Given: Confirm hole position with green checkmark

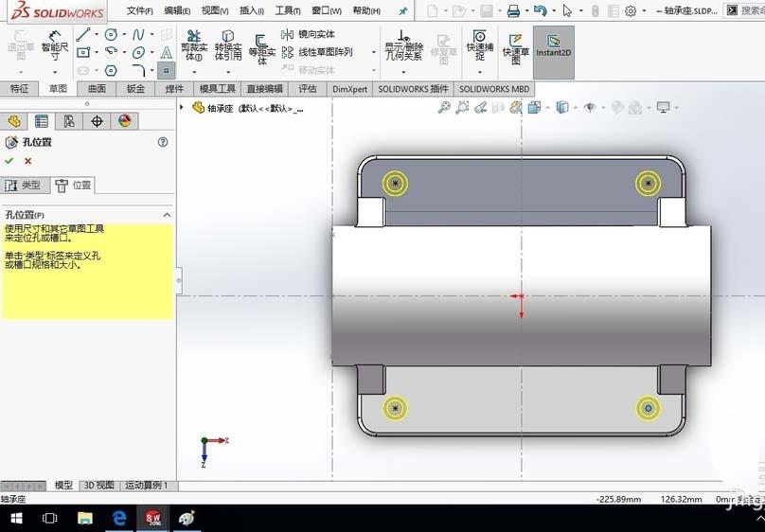Looking at the screenshot, I should [x=9, y=161].
